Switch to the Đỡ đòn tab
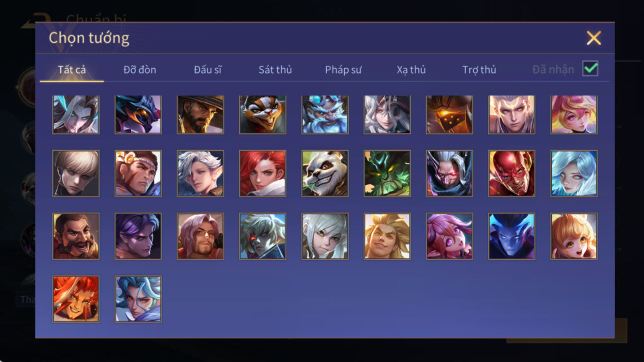 point(140,70)
